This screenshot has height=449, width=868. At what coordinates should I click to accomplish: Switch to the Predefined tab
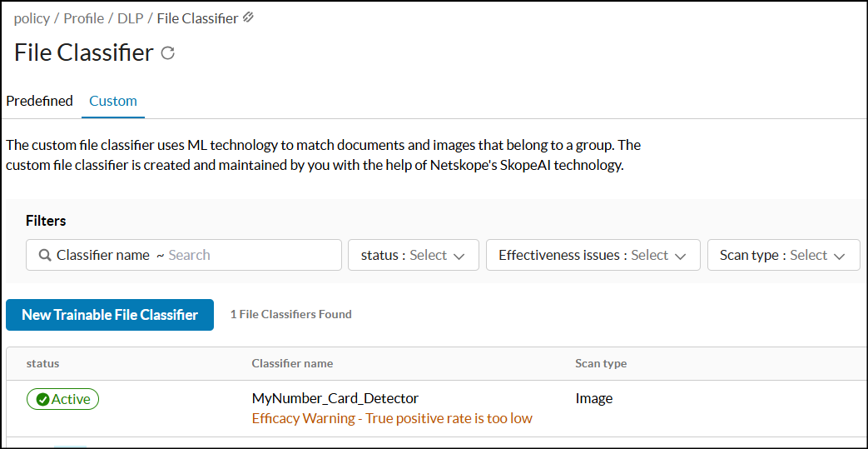[x=39, y=101]
